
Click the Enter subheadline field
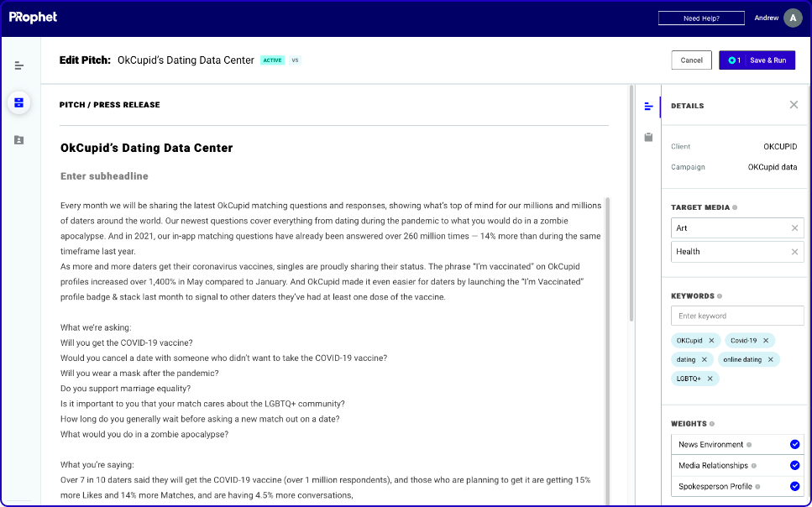pyautogui.click(x=105, y=176)
